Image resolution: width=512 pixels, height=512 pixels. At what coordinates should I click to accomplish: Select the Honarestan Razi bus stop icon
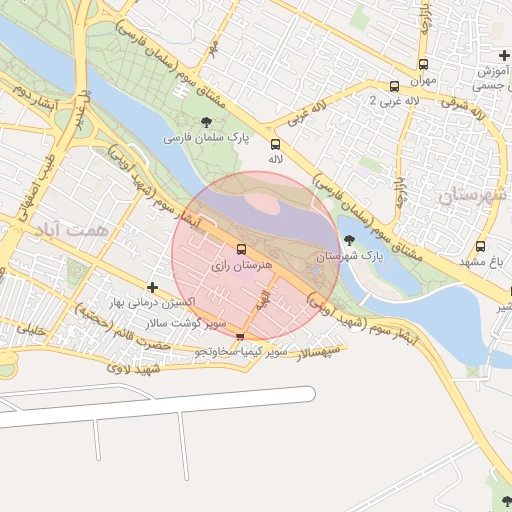click(x=241, y=249)
